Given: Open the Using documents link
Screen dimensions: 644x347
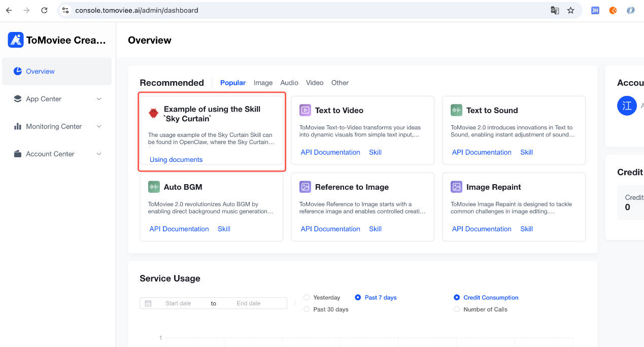Looking at the screenshot, I should 176,159.
